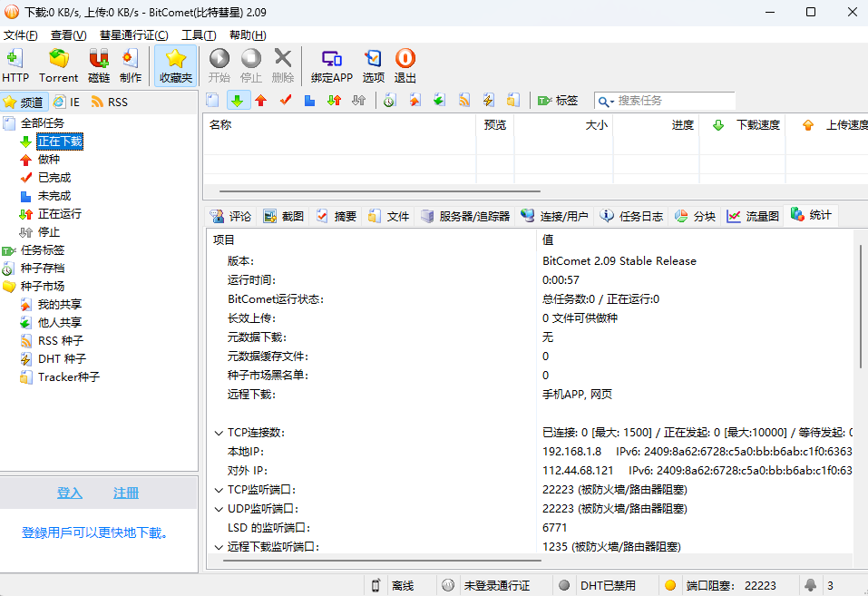Viewport: 868px width, 596px height.
Task: Click Tracker torrents icon in filter bar
Action: [x=513, y=101]
